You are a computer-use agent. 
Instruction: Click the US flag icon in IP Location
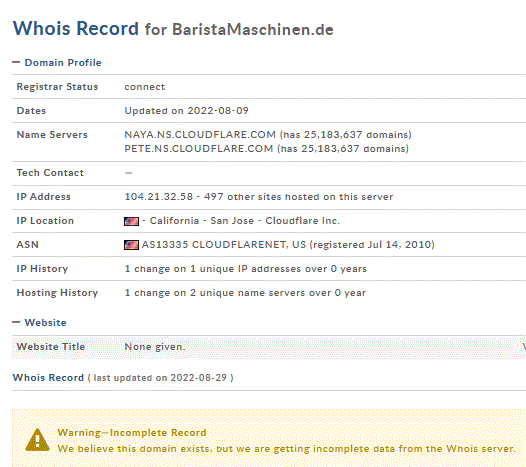click(131, 221)
